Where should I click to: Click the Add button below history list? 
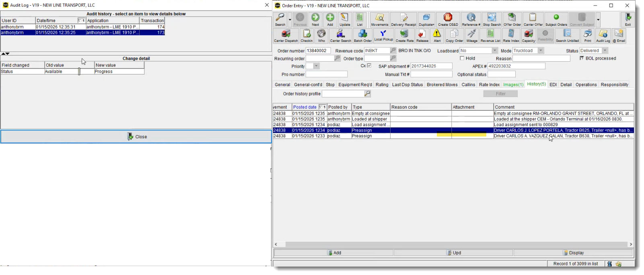pos(333,253)
